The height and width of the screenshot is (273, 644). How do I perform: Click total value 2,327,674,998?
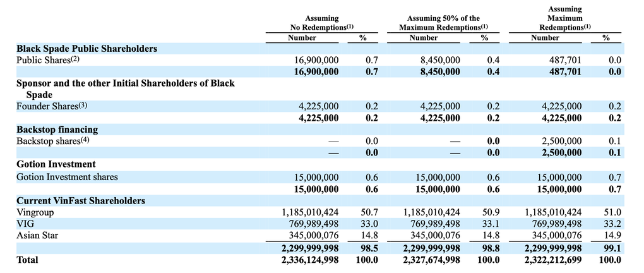point(432,260)
